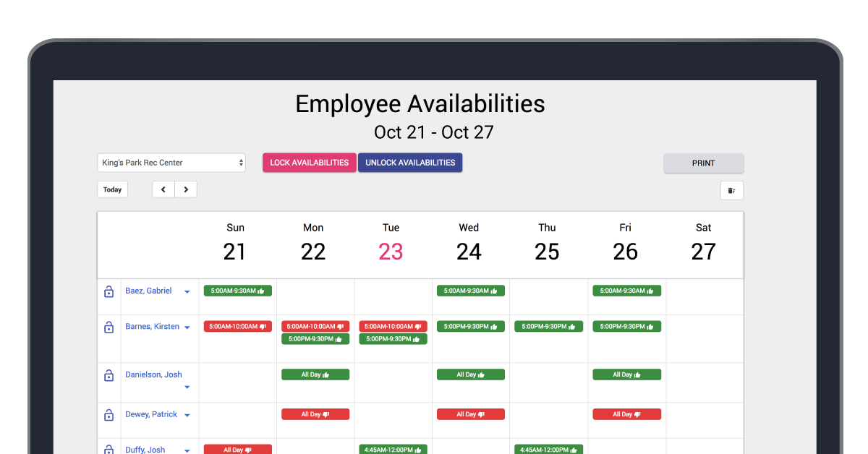Click the lock icon for Dewey, Patrick
This screenshot has width=868, height=454.
click(x=109, y=415)
